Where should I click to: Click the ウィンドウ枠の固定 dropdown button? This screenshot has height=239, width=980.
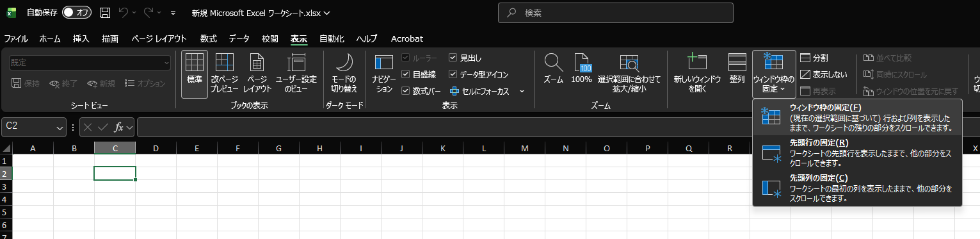coord(774,74)
